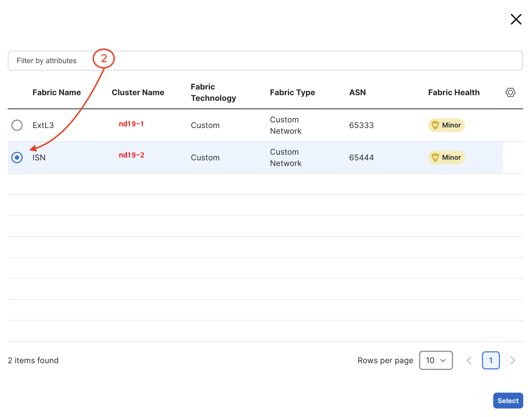The image size is (532, 417).
Task: Click page number 1
Action: 491,360
